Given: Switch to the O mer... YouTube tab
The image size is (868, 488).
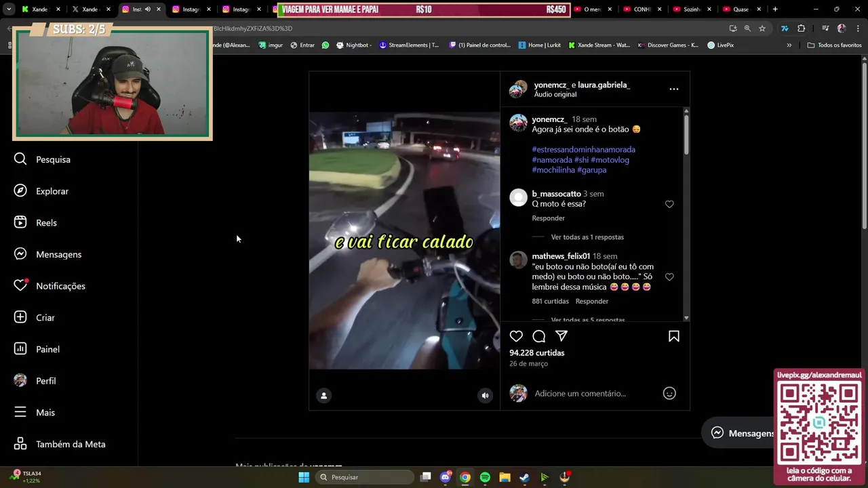Looking at the screenshot, I should click(x=594, y=9).
